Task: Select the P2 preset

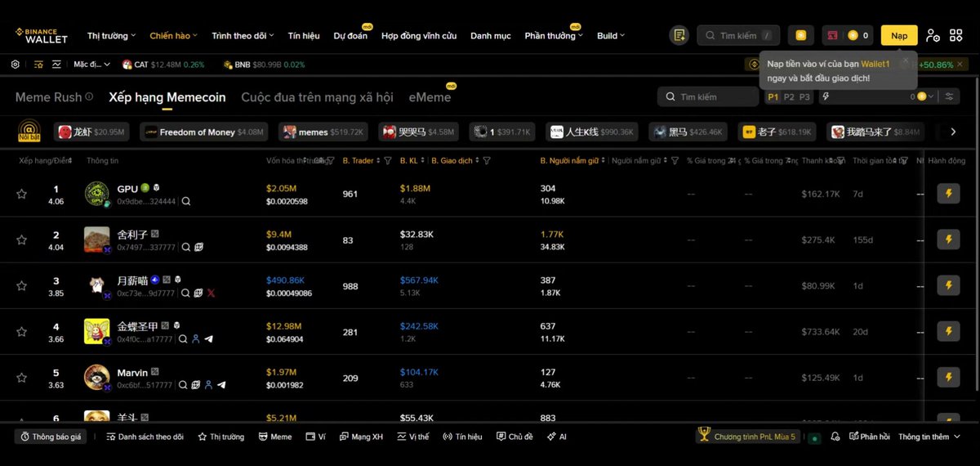Action: [x=789, y=96]
